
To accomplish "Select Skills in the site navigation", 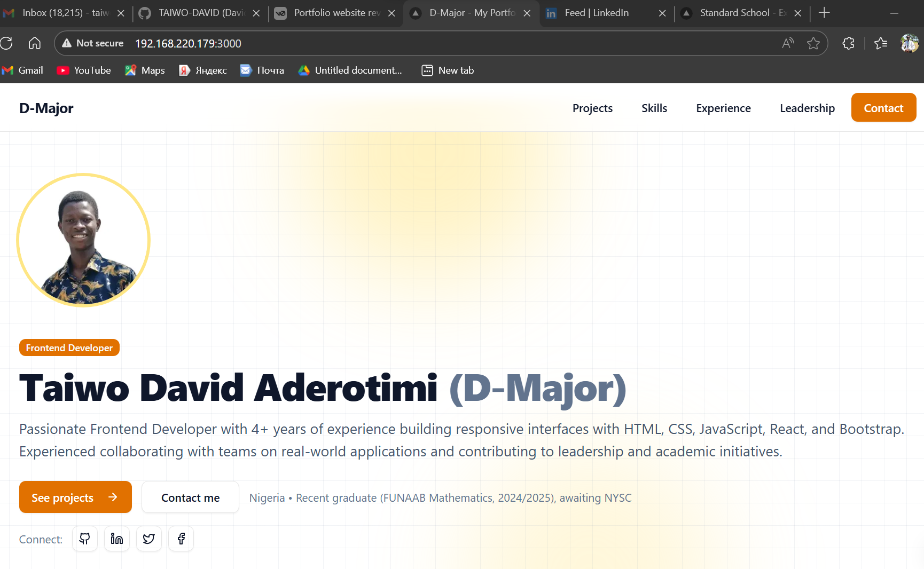I will tap(654, 108).
